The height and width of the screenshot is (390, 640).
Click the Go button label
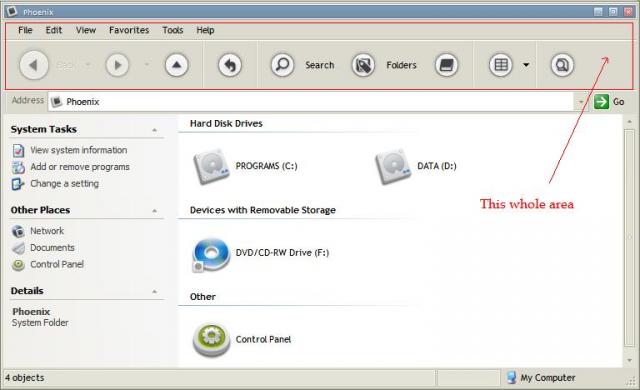point(618,102)
